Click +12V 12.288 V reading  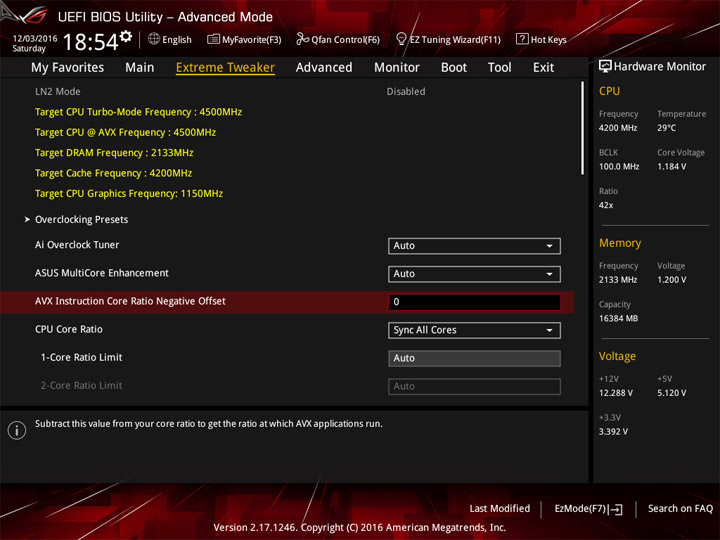click(615, 393)
